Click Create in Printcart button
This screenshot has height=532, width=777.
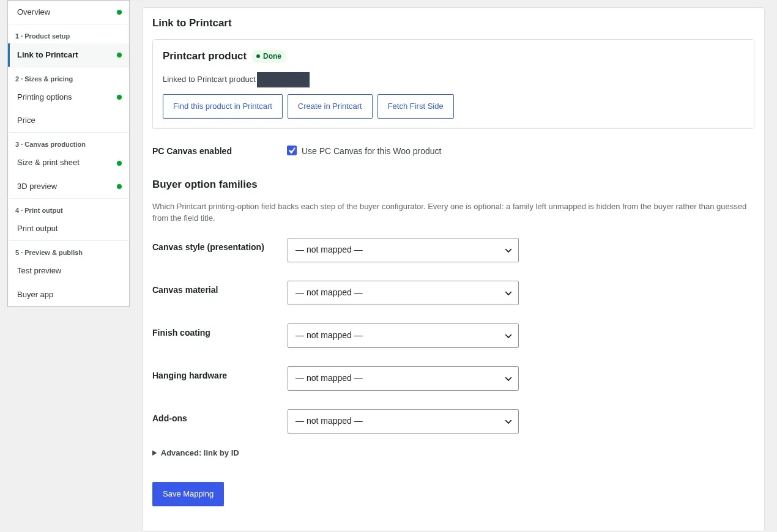pos(330,106)
